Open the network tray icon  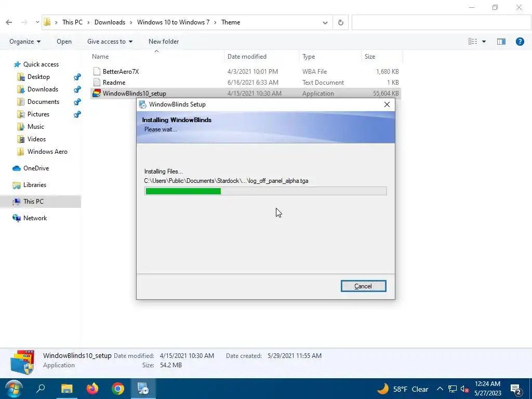tap(453, 389)
